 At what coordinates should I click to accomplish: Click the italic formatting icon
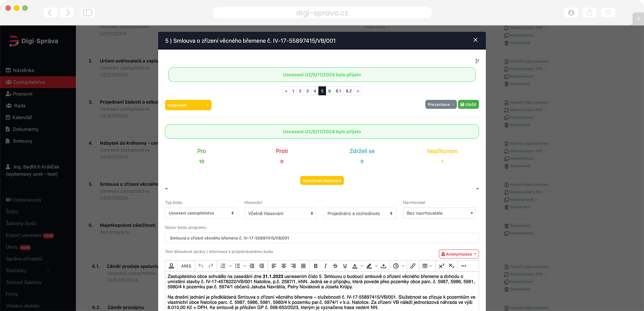325,266
